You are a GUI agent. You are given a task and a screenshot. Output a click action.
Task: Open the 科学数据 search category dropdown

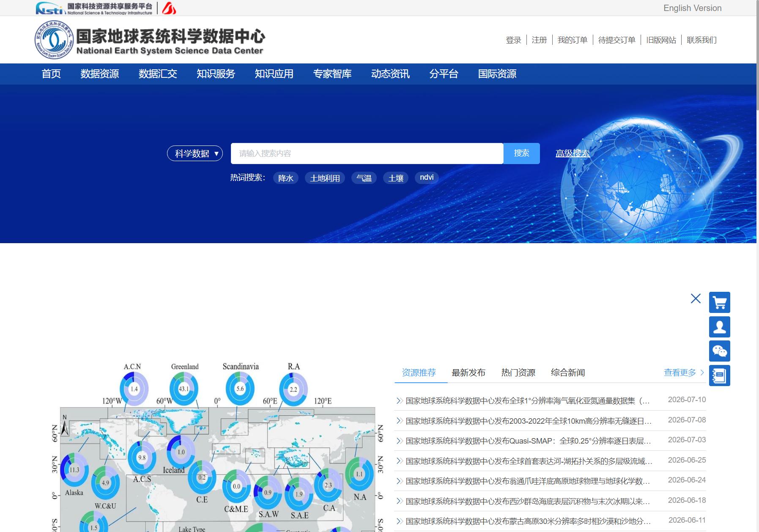click(x=195, y=153)
